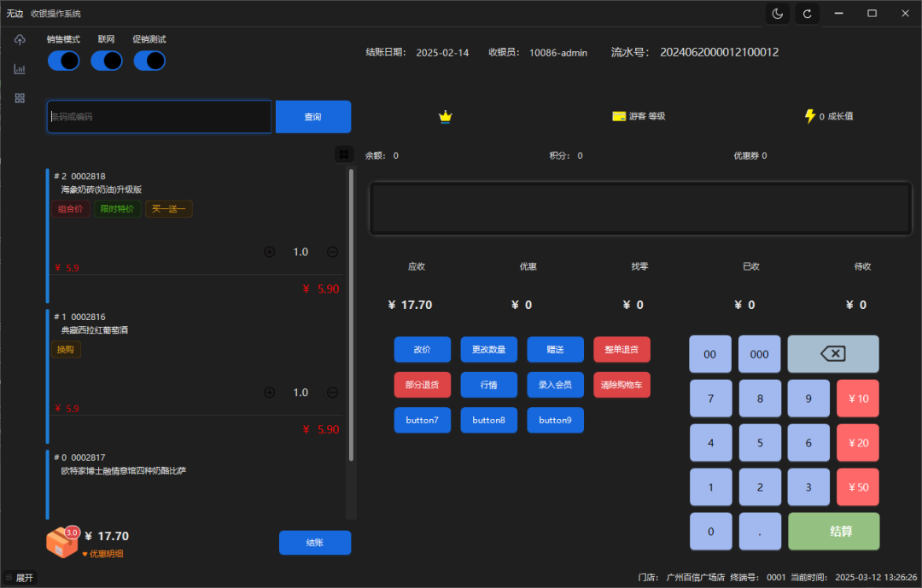Tap the 1 key on keypad
The width and height of the screenshot is (922, 588).
click(710, 486)
